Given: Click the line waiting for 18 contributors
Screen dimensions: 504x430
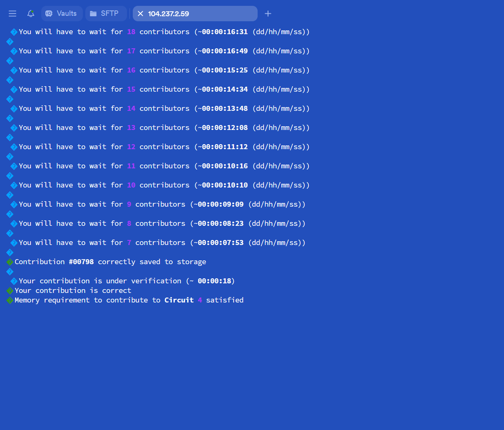Looking at the screenshot, I should point(160,32).
